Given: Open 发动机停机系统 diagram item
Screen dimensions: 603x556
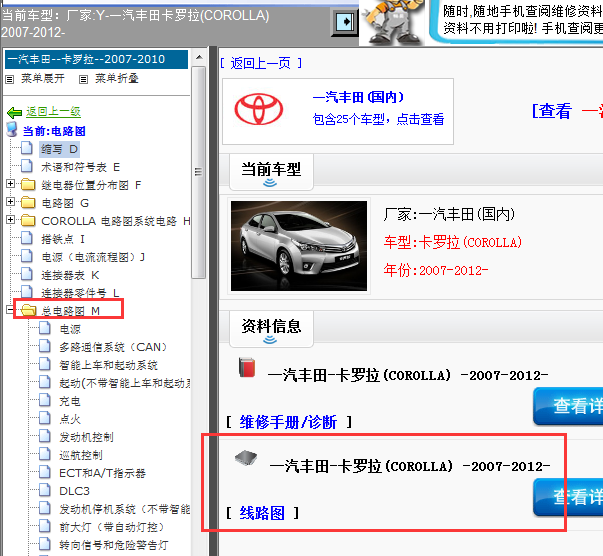Looking at the screenshot, I should (x=125, y=509).
